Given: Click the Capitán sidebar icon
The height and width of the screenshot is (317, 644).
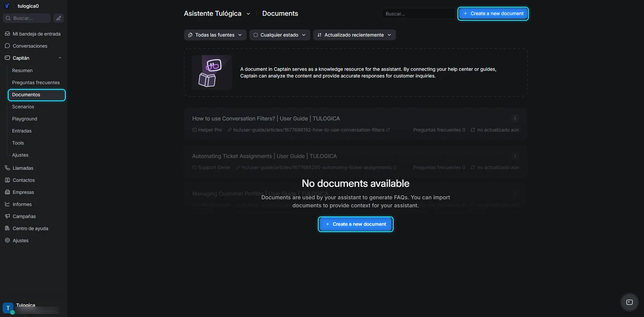Looking at the screenshot, I should [7, 58].
